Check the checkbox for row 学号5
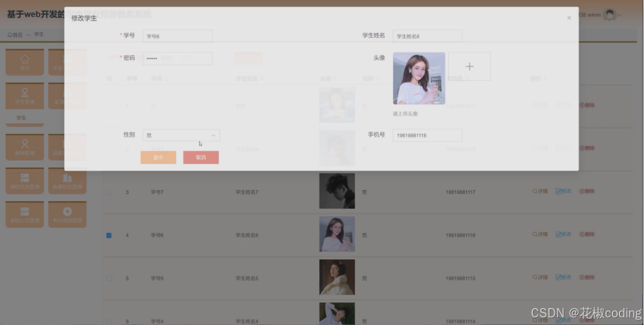Screen dimensions: 644x325 (x=109, y=278)
